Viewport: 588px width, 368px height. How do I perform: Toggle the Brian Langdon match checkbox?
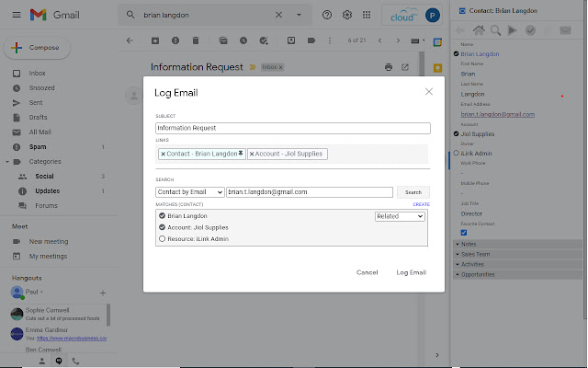162,215
